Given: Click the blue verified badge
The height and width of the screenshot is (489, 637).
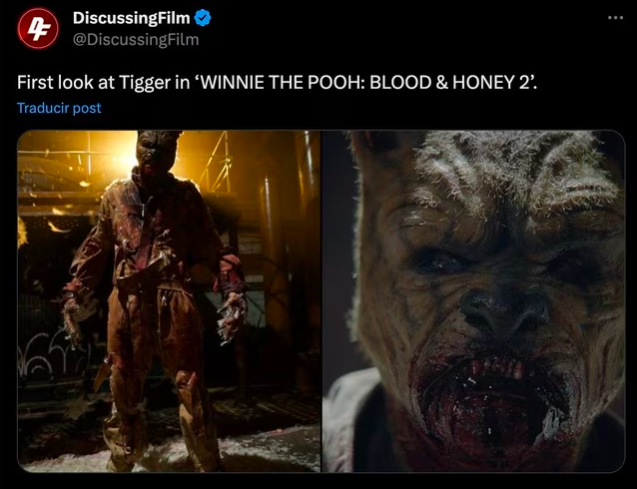Looking at the screenshot, I should coord(202,18).
